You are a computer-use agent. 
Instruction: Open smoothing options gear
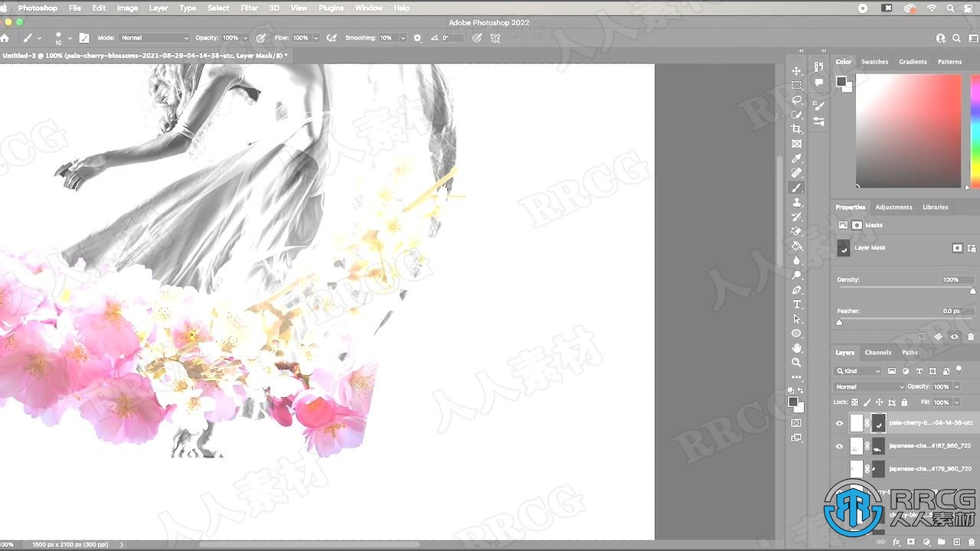coord(417,37)
